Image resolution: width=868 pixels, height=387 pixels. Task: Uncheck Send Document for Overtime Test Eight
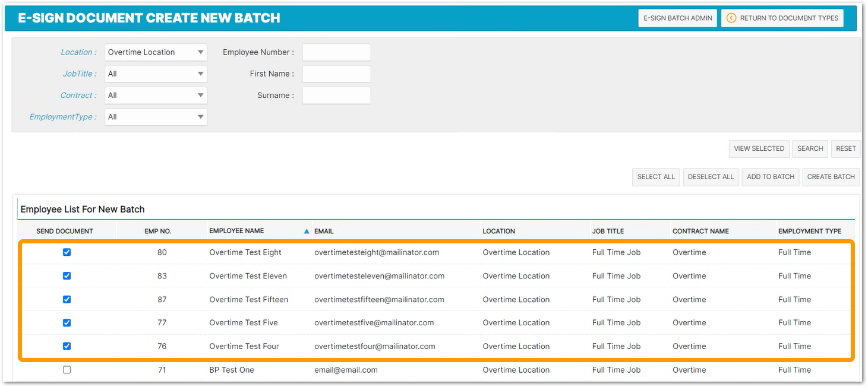[x=67, y=252]
